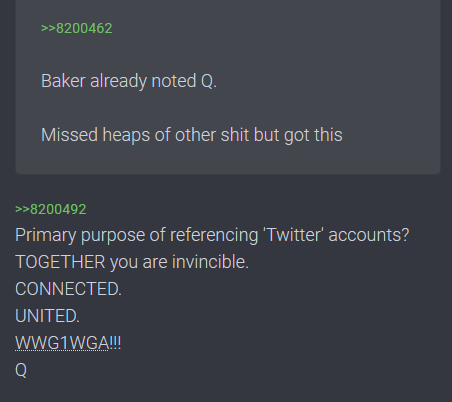Click the 'UNITED.' line

click(x=47, y=316)
